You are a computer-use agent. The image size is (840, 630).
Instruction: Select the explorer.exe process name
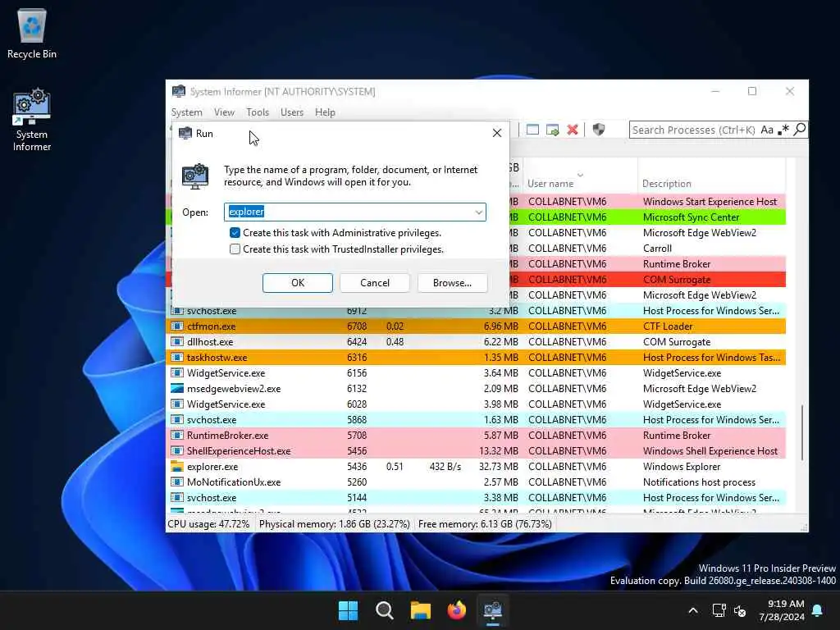tap(212, 466)
